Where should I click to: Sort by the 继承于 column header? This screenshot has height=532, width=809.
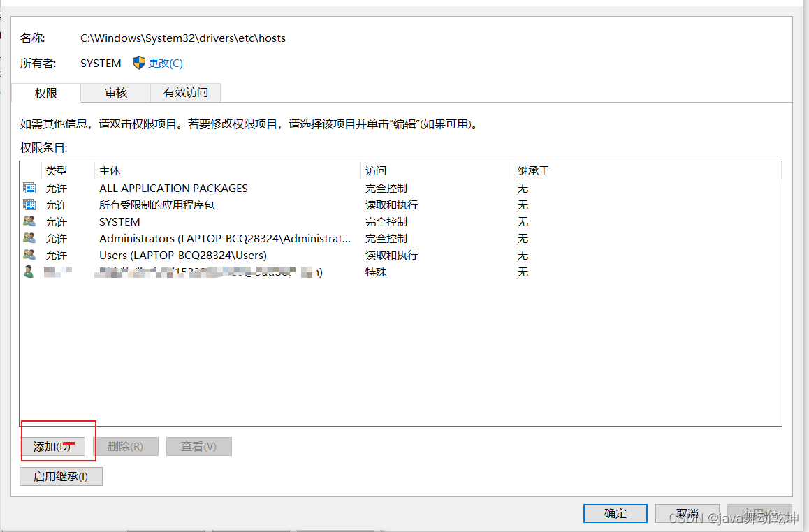tap(534, 170)
